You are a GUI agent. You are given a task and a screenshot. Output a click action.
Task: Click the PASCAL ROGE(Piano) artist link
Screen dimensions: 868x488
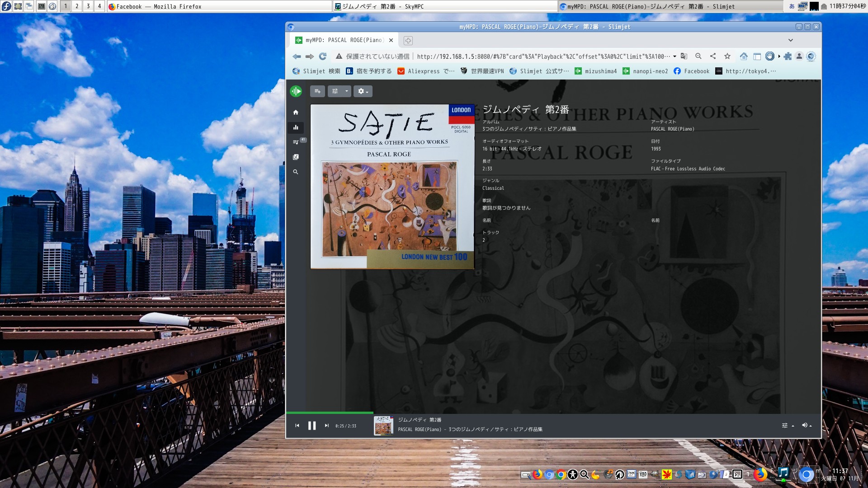[x=672, y=129]
